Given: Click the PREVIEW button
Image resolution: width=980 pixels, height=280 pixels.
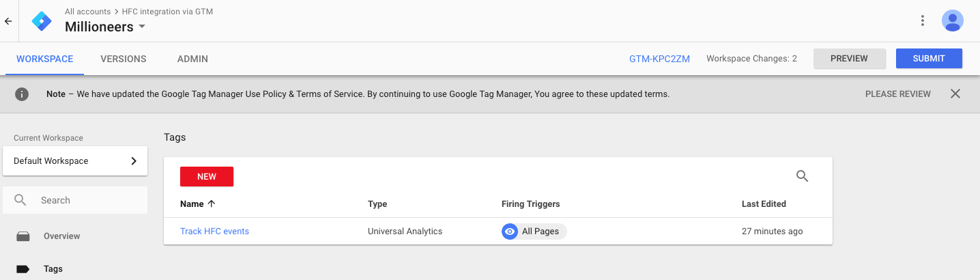Looking at the screenshot, I should (850, 59).
